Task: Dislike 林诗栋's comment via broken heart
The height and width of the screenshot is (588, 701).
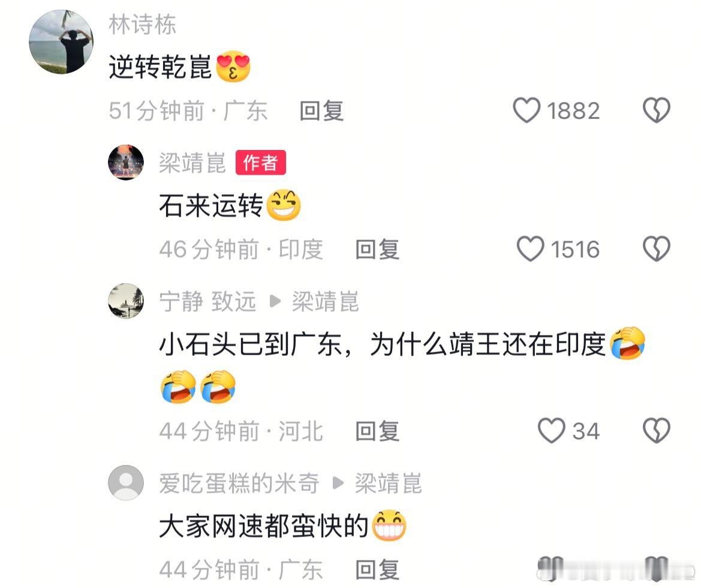Action: click(656, 110)
